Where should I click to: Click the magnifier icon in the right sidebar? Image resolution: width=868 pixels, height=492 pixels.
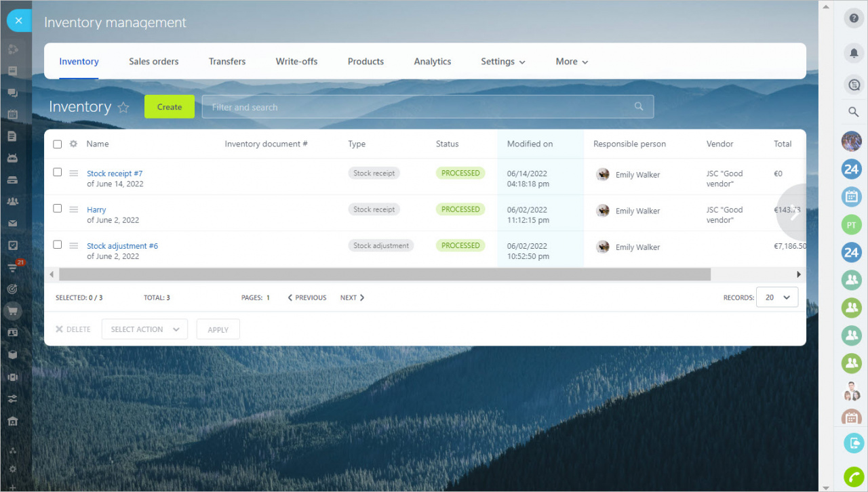click(x=854, y=112)
